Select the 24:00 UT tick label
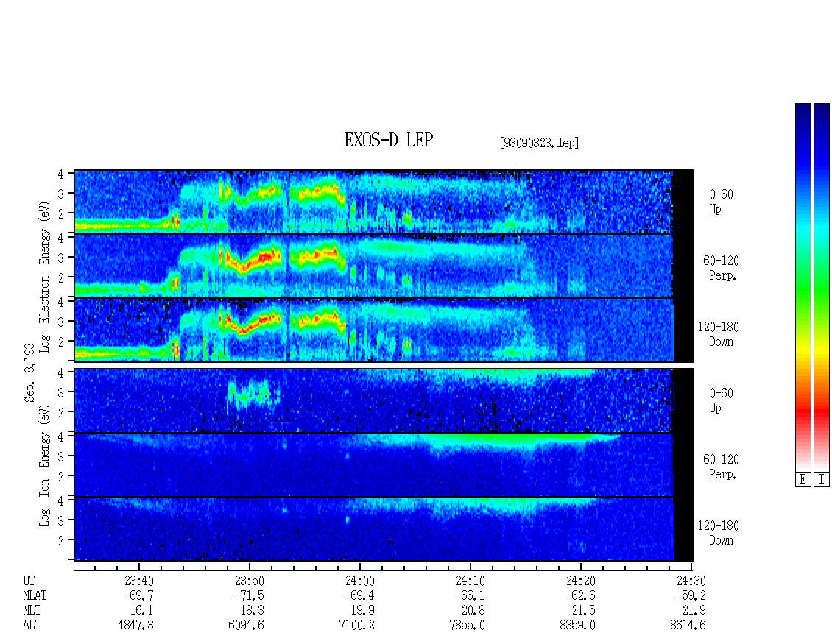The image size is (832, 644). tap(360, 581)
